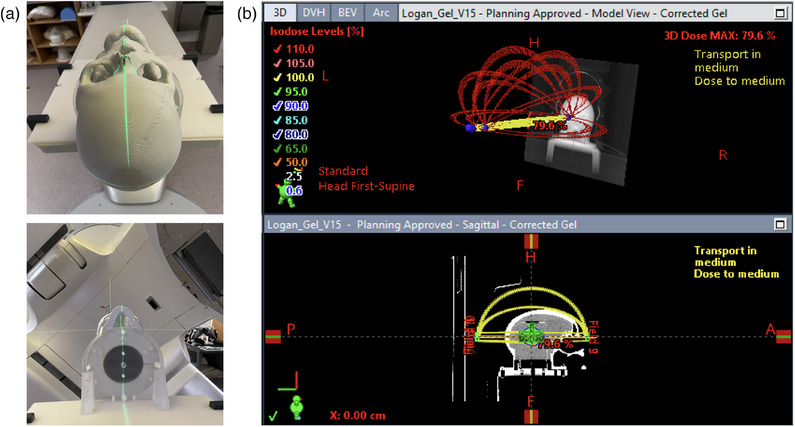Image resolution: width=795 pixels, height=427 pixels.
Task: Select the right A plane marker in Sagittal view
Action: coord(783,337)
